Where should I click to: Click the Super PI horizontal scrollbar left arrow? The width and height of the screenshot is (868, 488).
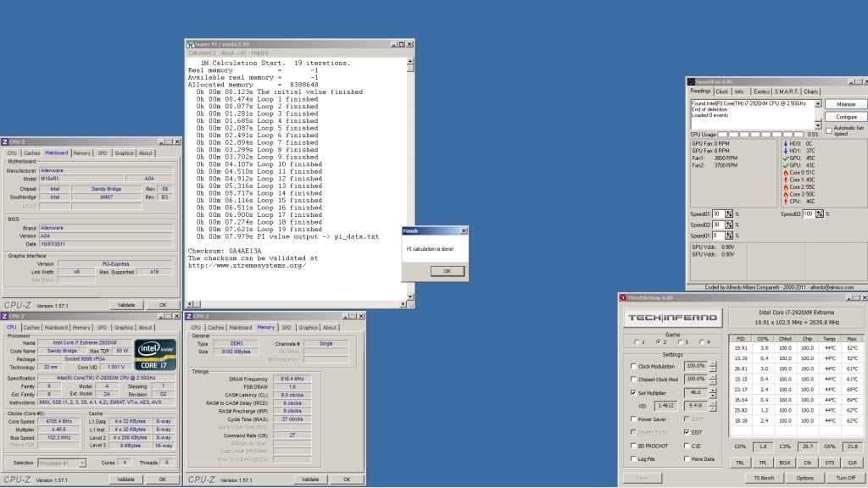tap(190, 304)
